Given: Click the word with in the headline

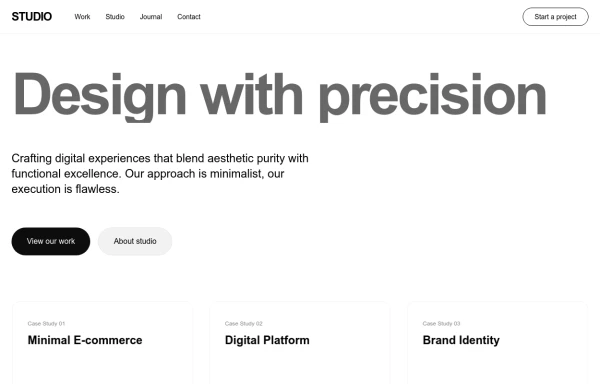Looking at the screenshot, I should tap(252, 94).
